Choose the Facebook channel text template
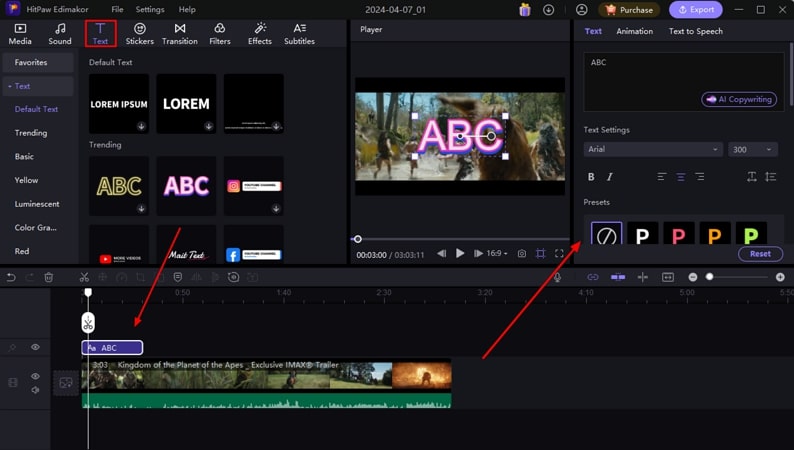Viewport: 794px width, 450px height. pyautogui.click(x=254, y=245)
